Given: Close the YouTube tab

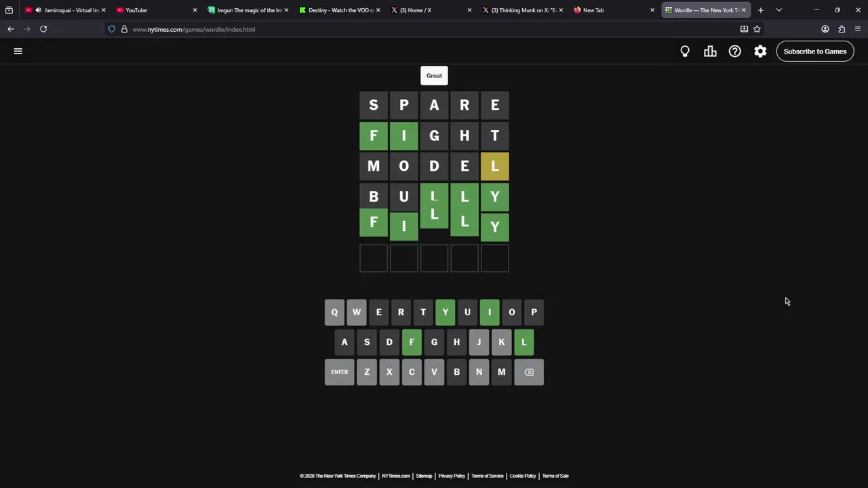Looking at the screenshot, I should 195,10.
